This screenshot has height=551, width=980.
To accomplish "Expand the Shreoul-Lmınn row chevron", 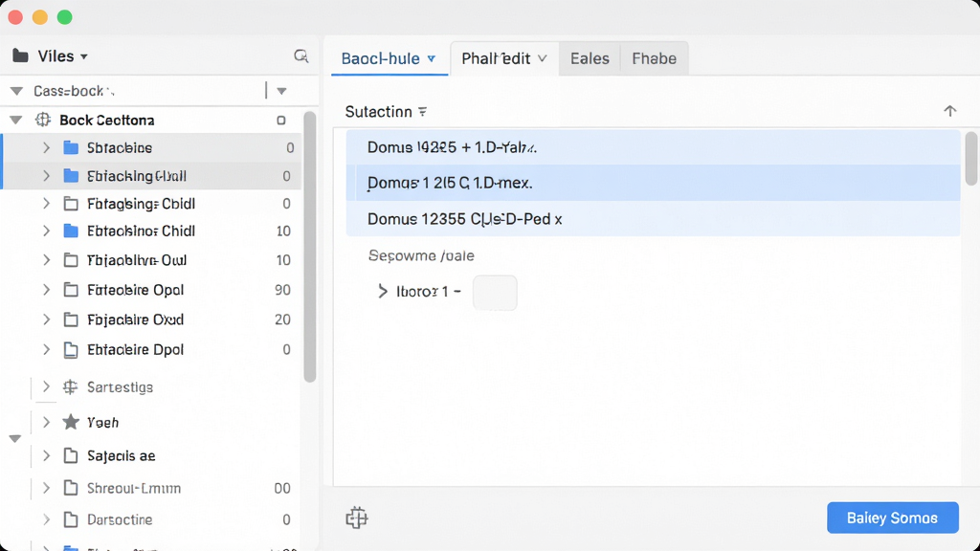I will 46,488.
